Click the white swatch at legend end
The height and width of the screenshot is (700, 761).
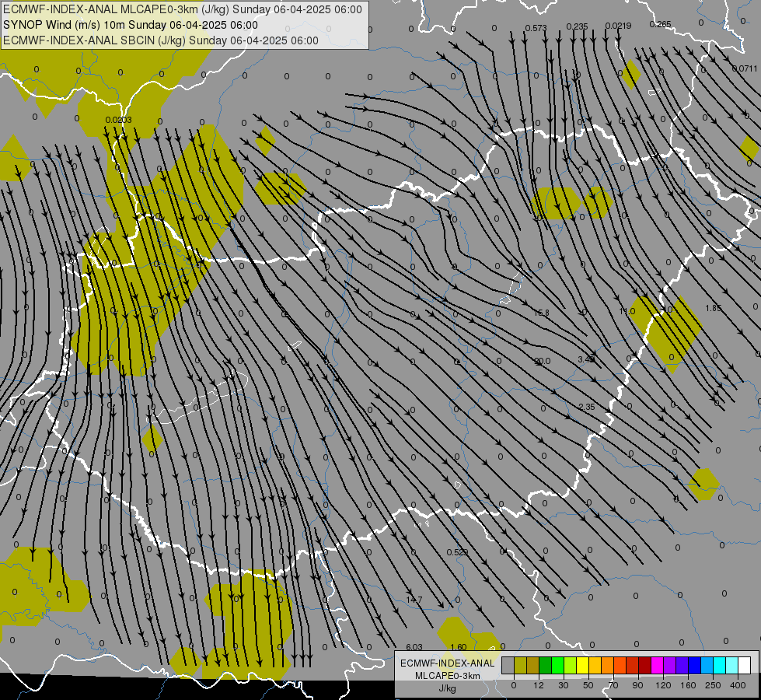(x=745, y=666)
